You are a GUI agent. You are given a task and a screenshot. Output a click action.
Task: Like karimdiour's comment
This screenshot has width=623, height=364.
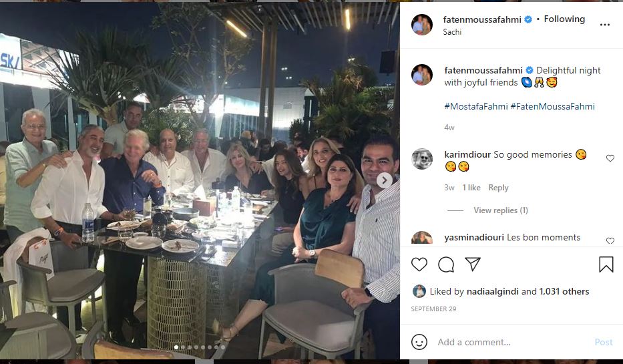point(610,158)
